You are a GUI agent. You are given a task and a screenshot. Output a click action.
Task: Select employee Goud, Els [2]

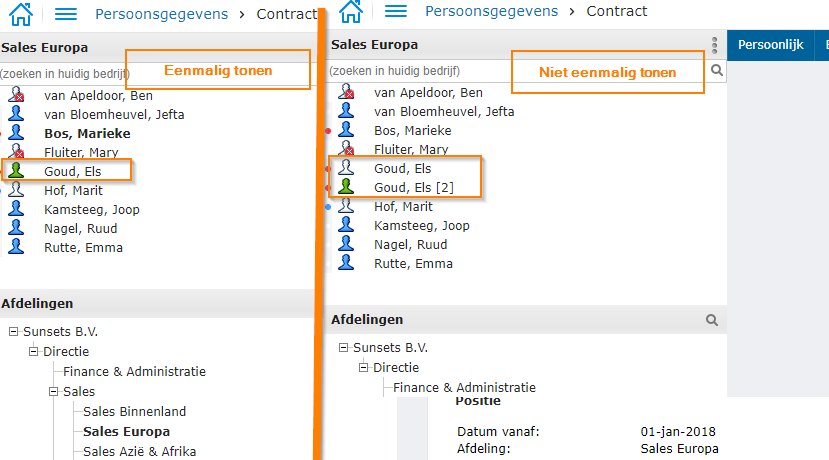point(412,188)
